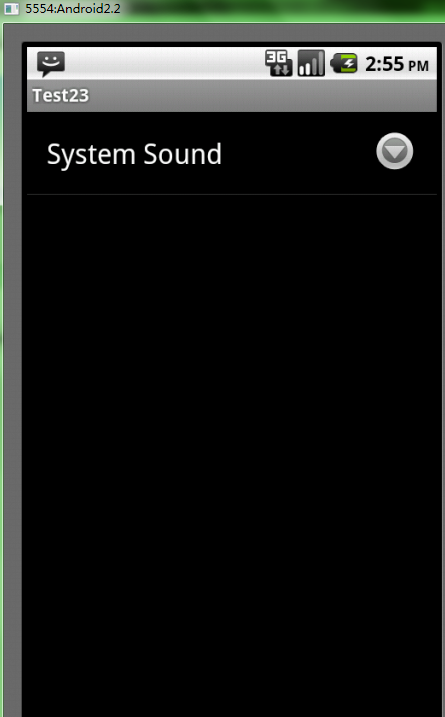Click the empty black area below the list
This screenshot has width=445, height=717.
tap(232, 453)
